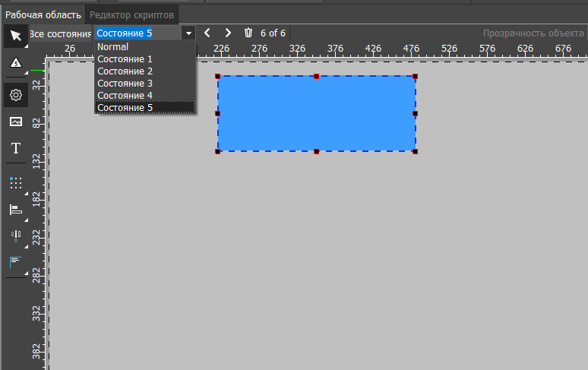Open the gear settings tool
The height and width of the screenshot is (370, 588).
[15, 95]
